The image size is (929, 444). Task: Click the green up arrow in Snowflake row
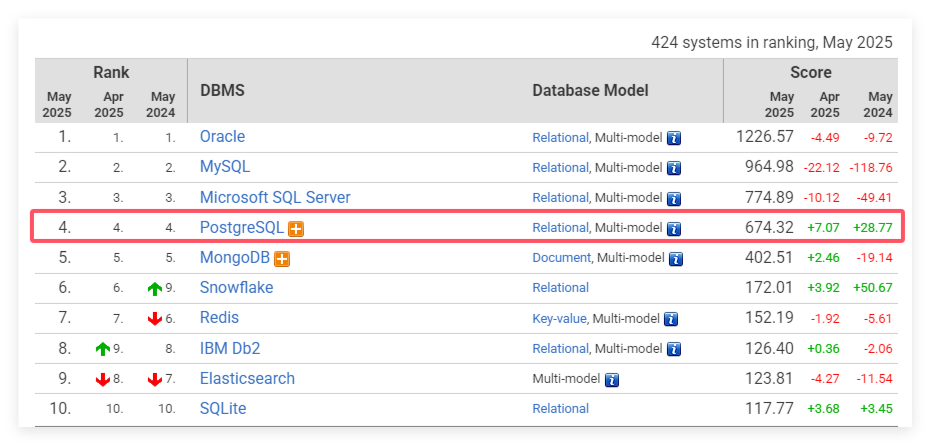pos(155,289)
